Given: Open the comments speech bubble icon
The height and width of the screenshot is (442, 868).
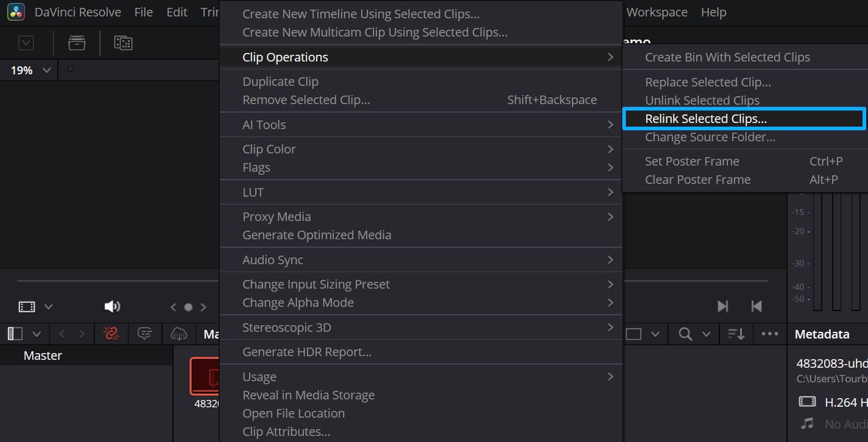Looking at the screenshot, I should 144,334.
